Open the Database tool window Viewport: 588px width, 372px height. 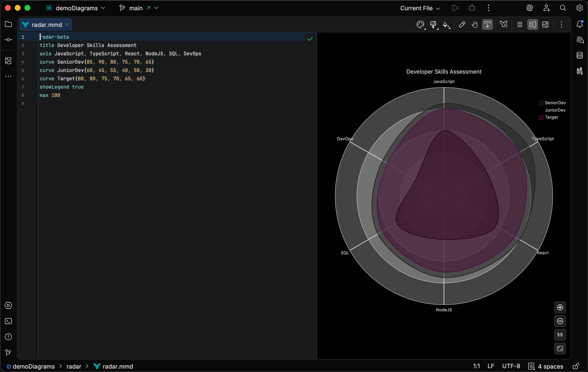(580, 55)
